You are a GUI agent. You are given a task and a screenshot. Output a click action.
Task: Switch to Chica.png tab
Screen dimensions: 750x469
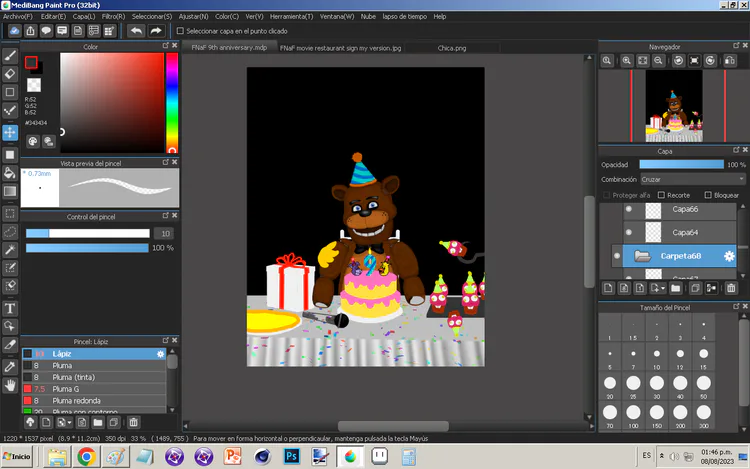click(452, 48)
